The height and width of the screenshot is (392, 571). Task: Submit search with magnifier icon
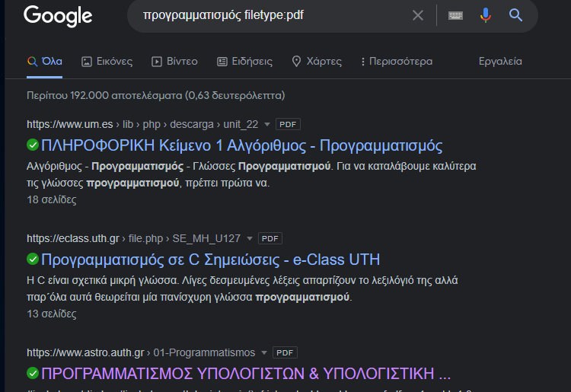tap(515, 15)
